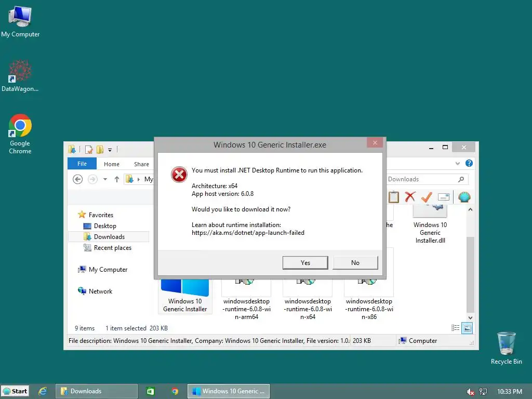Minimize the Downloads Explorer window
The height and width of the screenshot is (399, 532).
click(x=431, y=147)
